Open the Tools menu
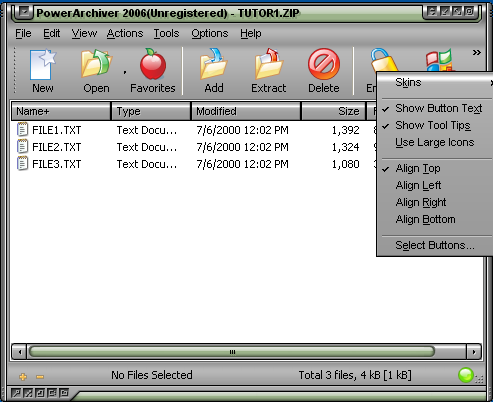 tap(166, 33)
